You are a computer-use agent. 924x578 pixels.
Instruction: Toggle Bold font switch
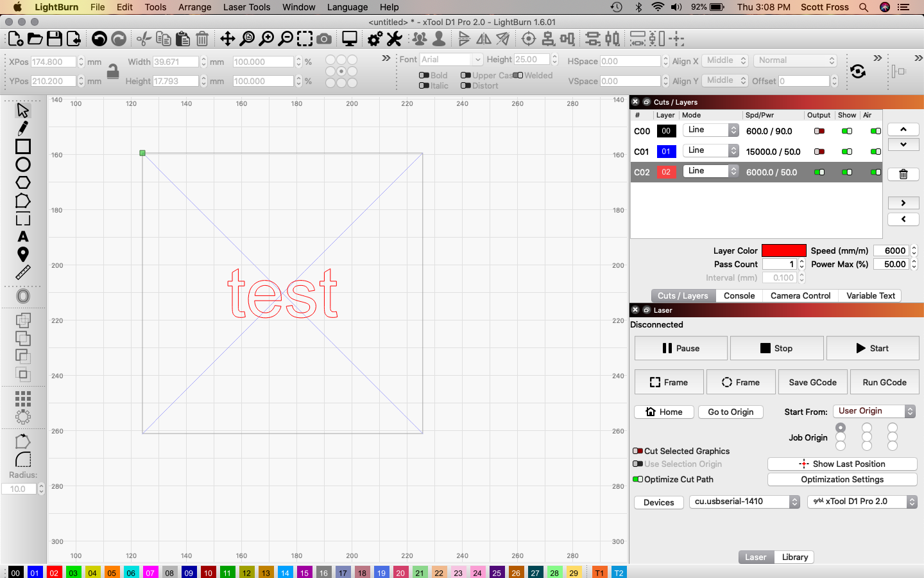(424, 75)
